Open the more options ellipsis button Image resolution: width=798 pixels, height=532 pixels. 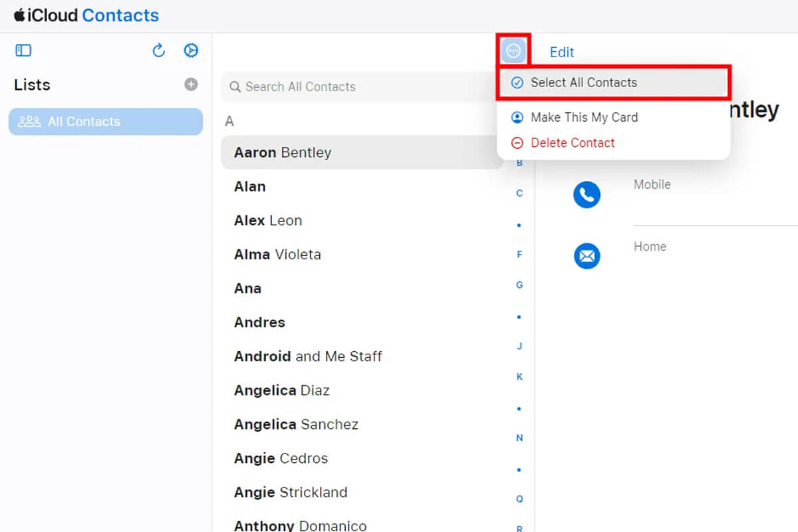[x=513, y=50]
